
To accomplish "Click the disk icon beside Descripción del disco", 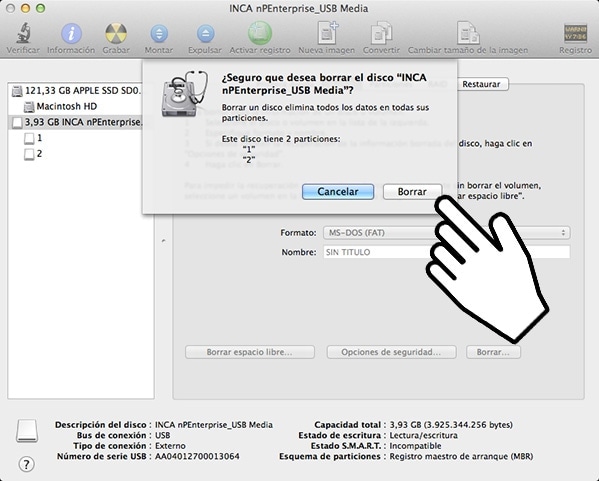I will pos(27,431).
